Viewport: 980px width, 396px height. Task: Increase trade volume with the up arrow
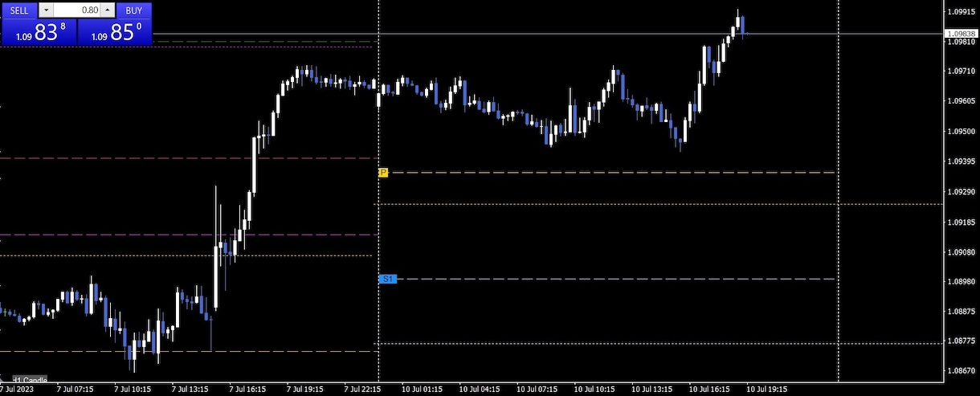click(x=108, y=10)
